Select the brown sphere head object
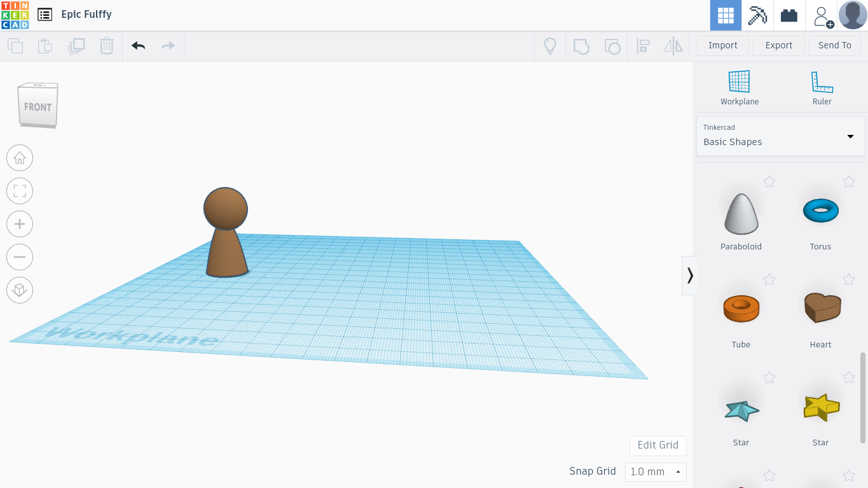 (225, 207)
